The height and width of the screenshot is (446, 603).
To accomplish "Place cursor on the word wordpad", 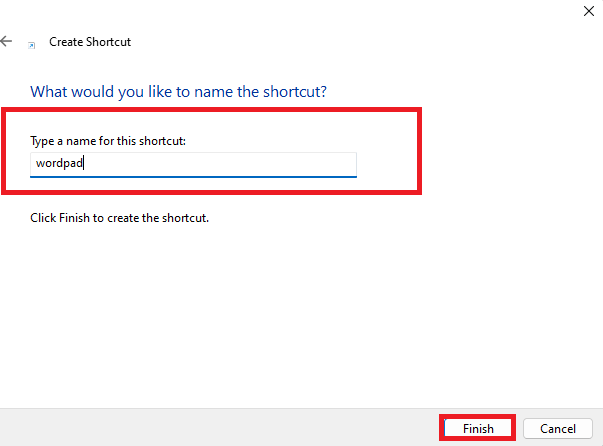I will click(59, 163).
